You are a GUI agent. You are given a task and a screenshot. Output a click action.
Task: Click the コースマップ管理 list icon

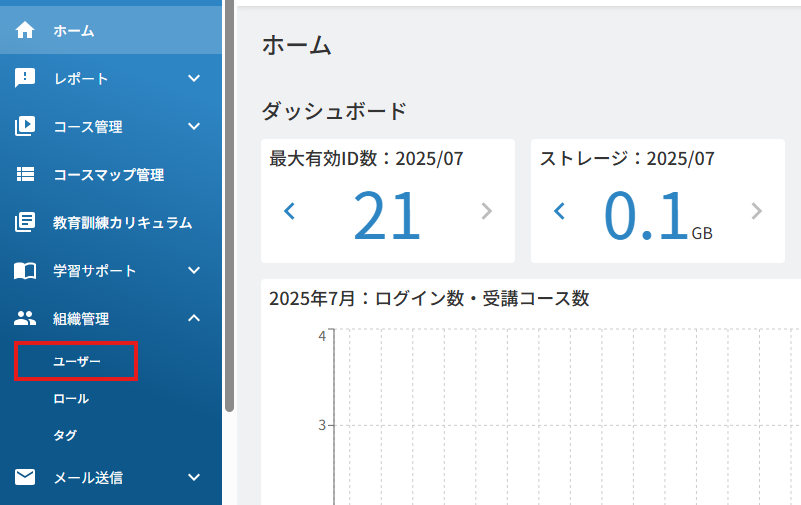[25, 174]
